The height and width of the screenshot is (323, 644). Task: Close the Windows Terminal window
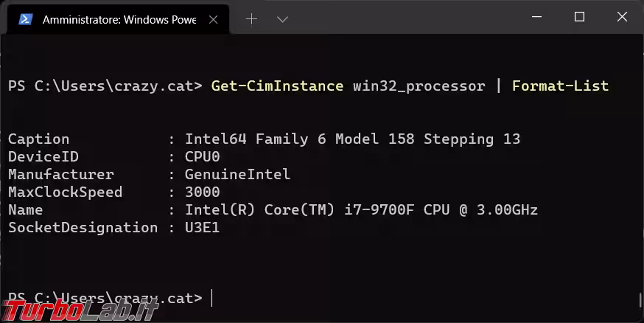(621, 17)
